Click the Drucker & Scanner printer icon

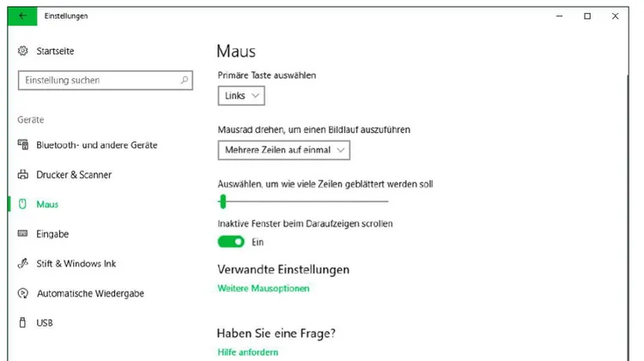[23, 174]
